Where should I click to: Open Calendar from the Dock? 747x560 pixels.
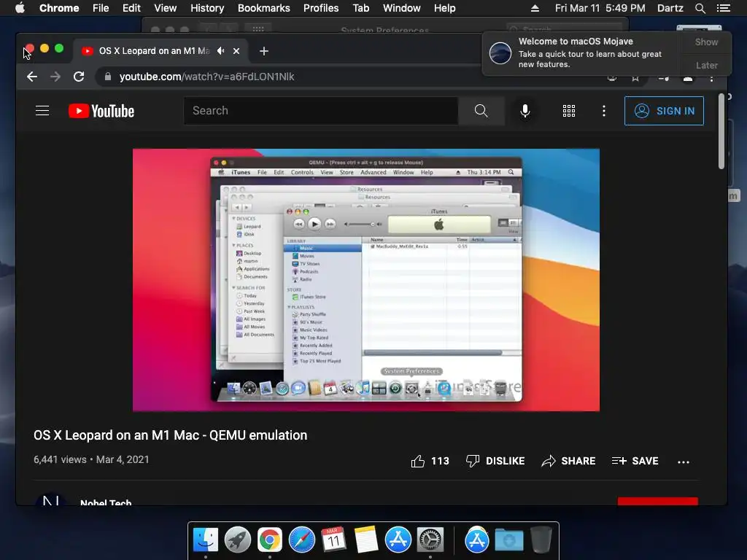pyautogui.click(x=333, y=540)
